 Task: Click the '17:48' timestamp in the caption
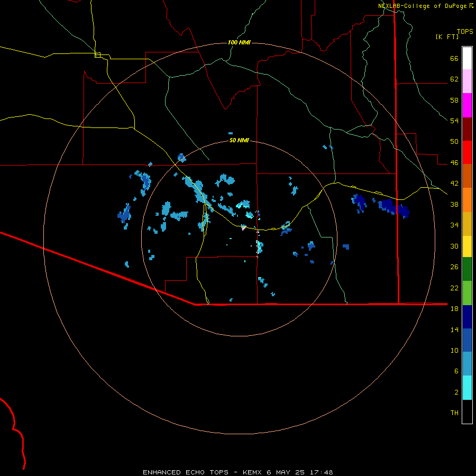coord(322,472)
